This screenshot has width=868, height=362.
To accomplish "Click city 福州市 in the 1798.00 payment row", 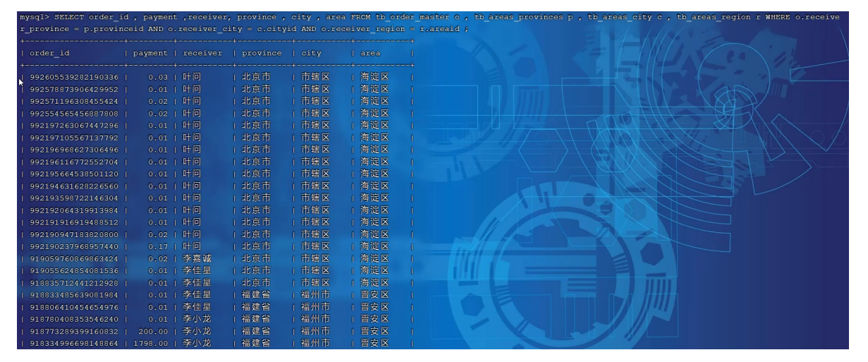I will 315,344.
